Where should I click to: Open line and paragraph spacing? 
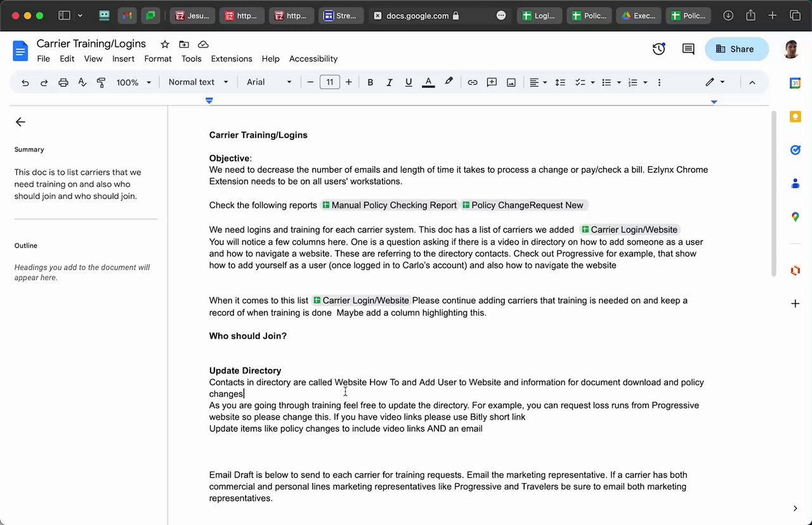560,82
